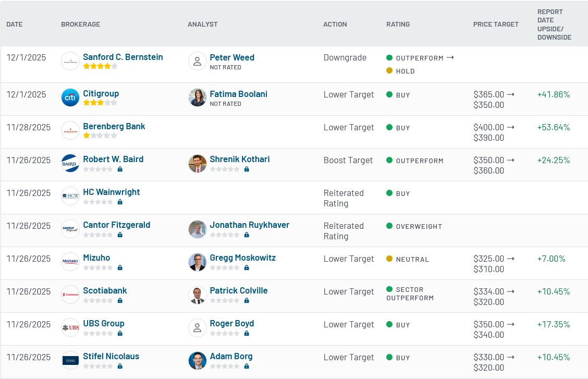Click the four-star rating under Sanford C. Bernstein
The height and width of the screenshot is (379, 588).
(100, 66)
